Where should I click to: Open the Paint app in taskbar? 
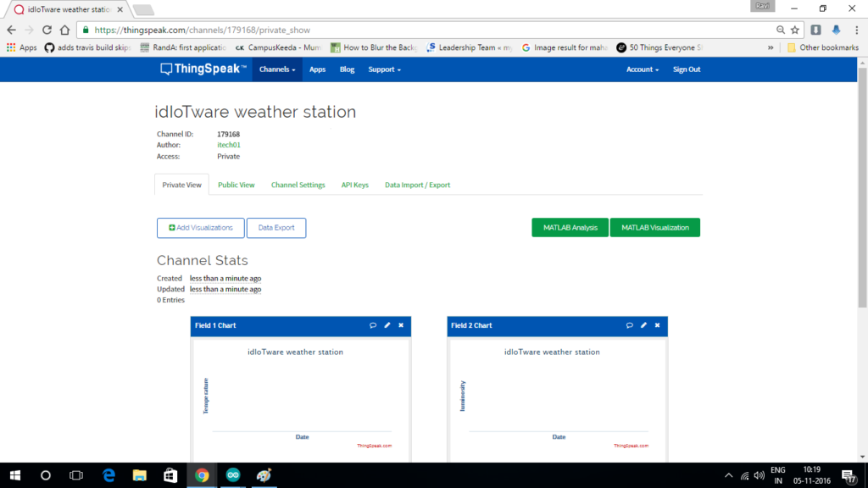click(x=264, y=475)
